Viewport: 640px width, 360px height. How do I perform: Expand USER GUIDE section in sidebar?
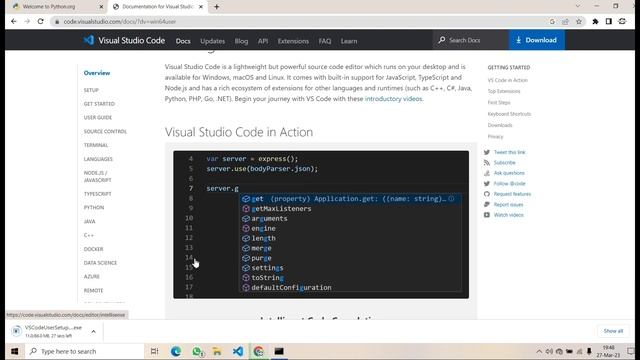point(98,118)
